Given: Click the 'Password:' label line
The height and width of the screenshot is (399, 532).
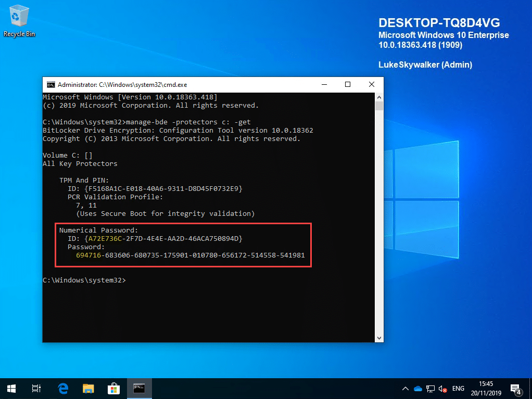Looking at the screenshot, I should tap(86, 247).
